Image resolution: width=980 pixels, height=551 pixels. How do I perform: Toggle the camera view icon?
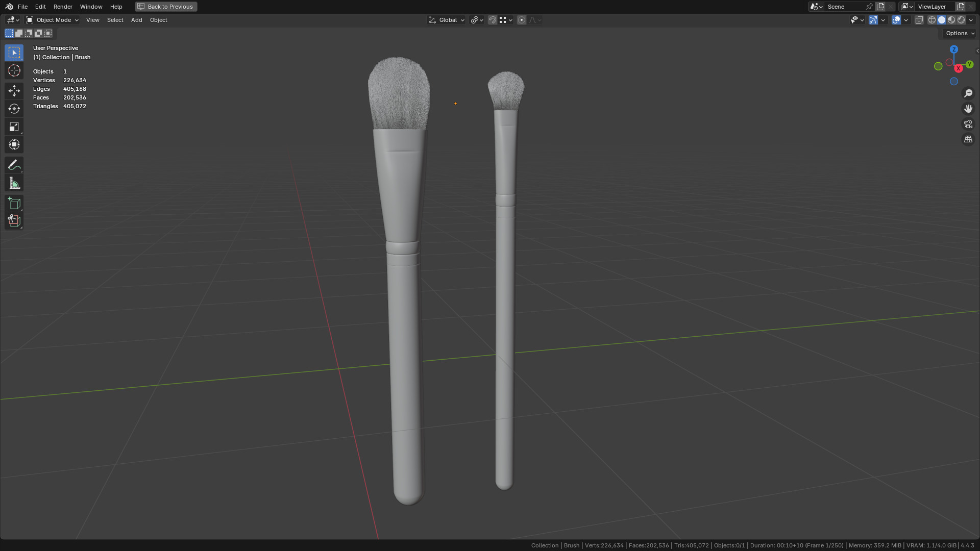pos(968,124)
